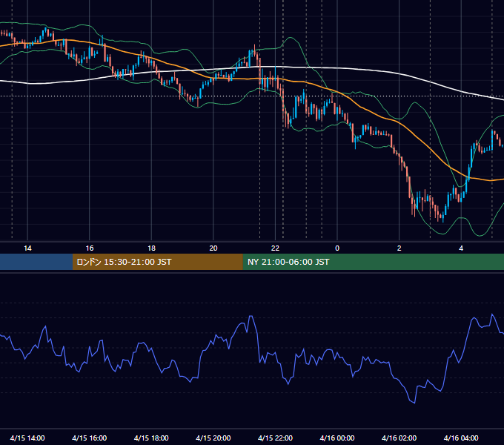504x445 pixels.
Task: Click the 4/15 16:00 time label
Action: tap(90, 438)
